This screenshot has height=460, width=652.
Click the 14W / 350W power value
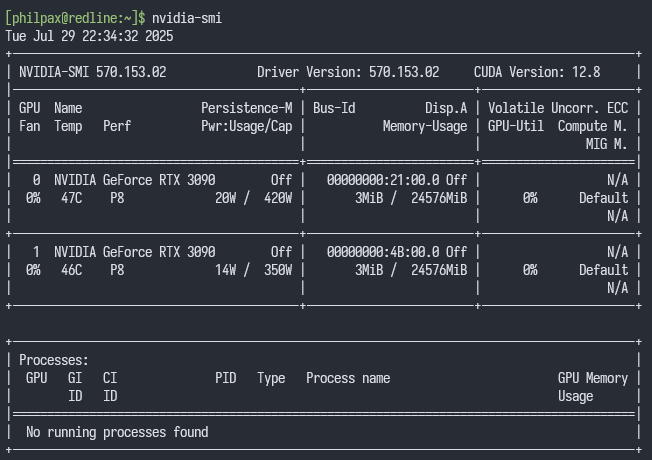(x=254, y=270)
